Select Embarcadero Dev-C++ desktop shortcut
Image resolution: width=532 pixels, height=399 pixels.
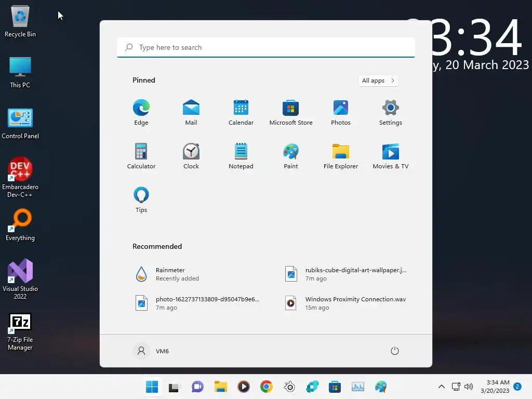[x=20, y=178]
